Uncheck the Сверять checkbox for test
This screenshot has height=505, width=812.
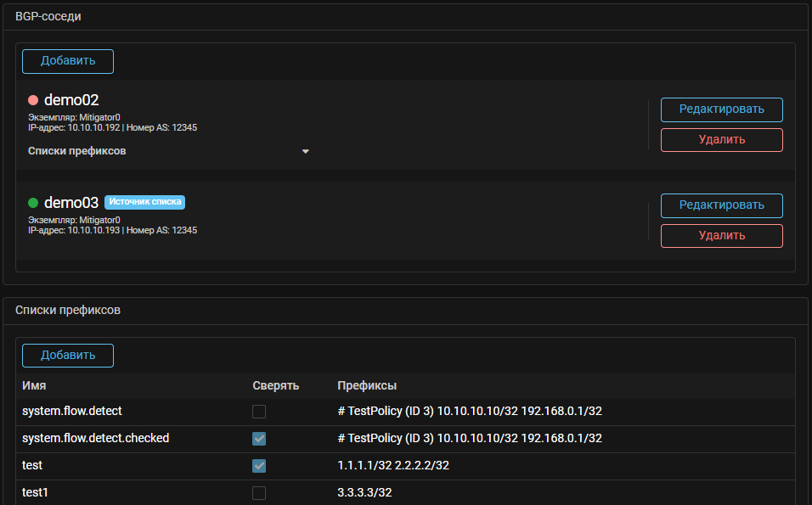[x=259, y=466]
